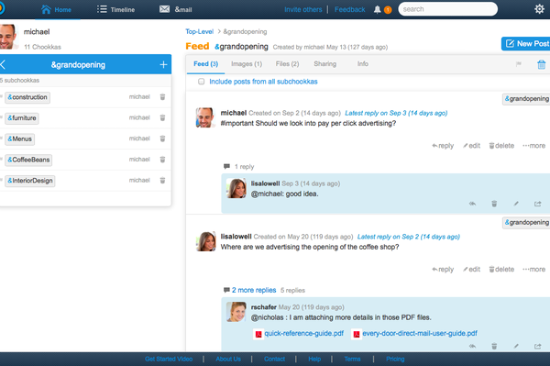
Task: Delete michael's pay per click post
Action: coord(502,146)
